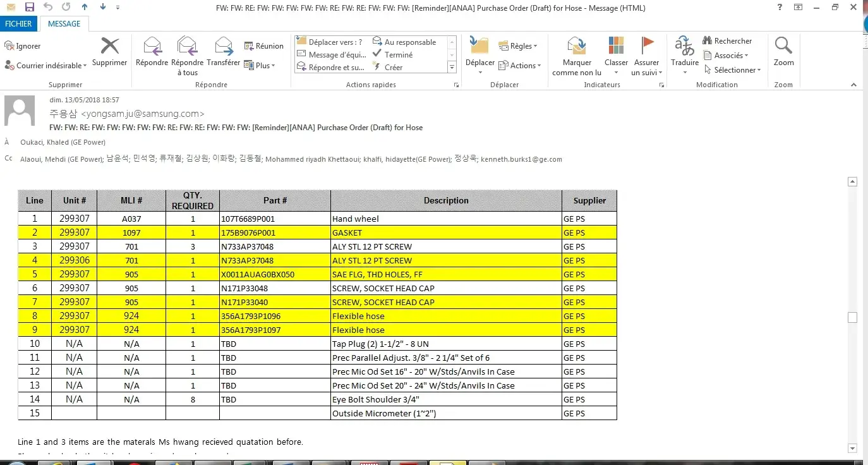
Task: Collapse the ribbon with the chevron arrow
Action: point(853,85)
